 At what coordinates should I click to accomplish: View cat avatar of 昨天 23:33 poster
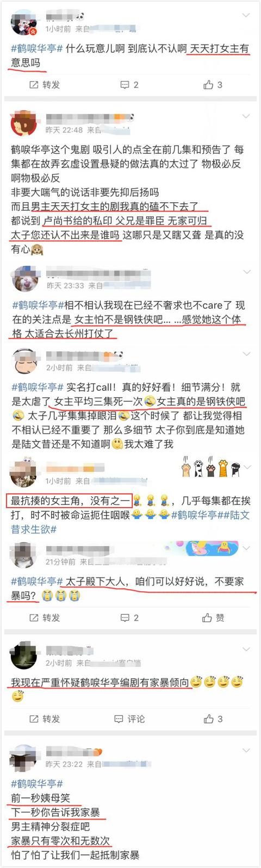click(x=24, y=279)
